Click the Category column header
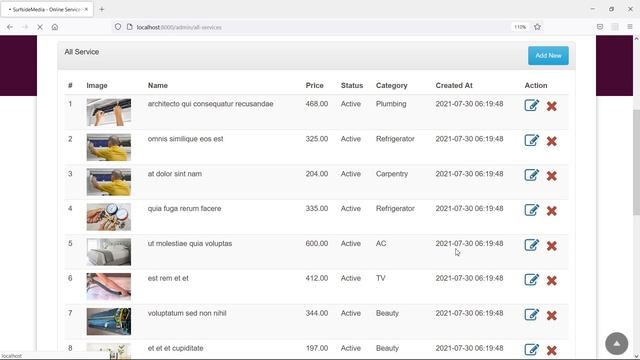This screenshot has height=360, width=640. [x=391, y=85]
